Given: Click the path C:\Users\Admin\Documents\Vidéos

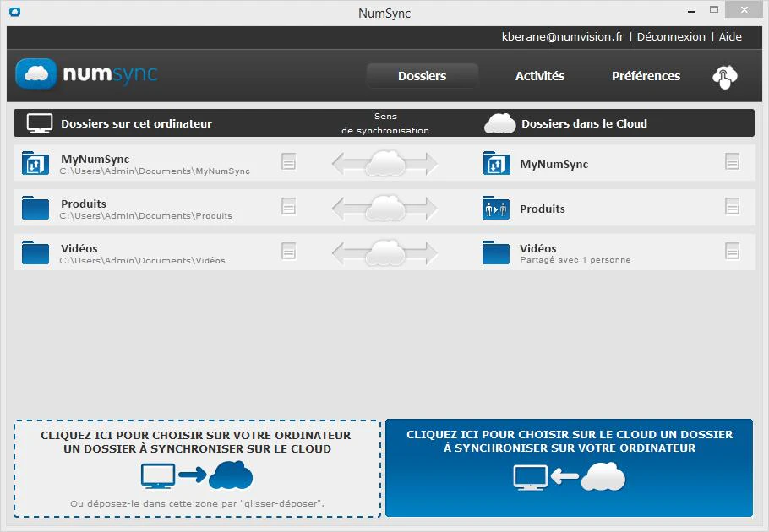Looking at the screenshot, I should coord(142,260).
